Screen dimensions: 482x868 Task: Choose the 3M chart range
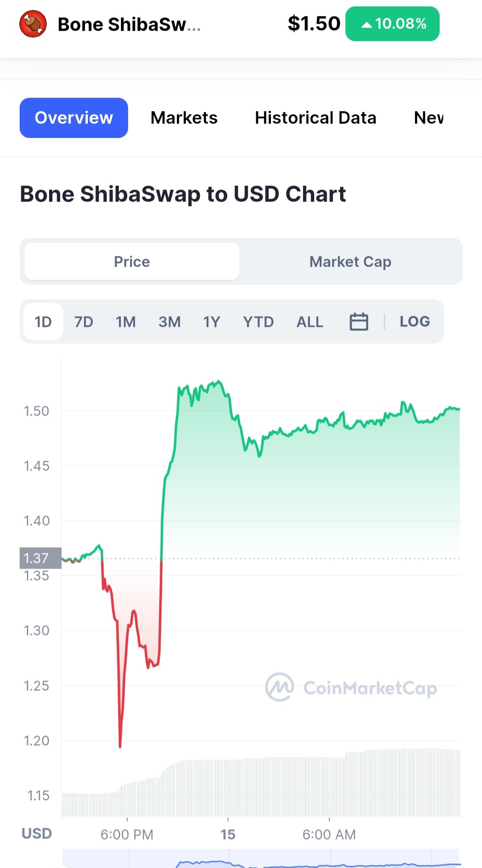(x=170, y=322)
